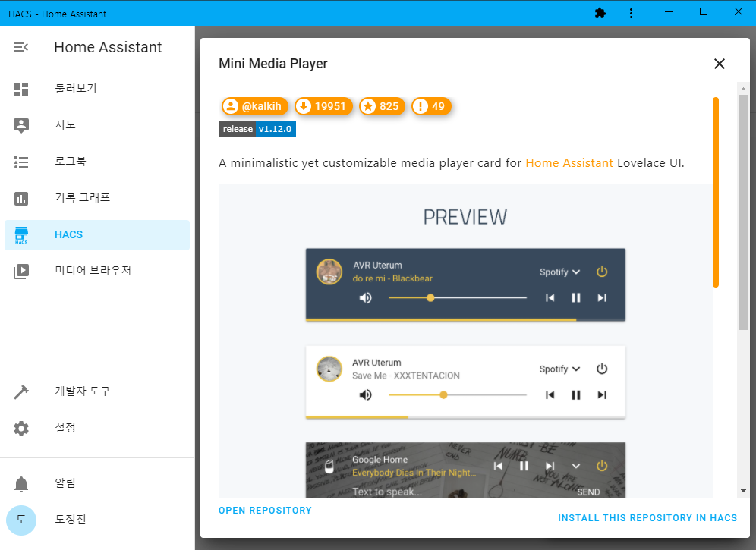756x550 pixels.
Task: Previous track on Google Home card
Action: [498, 466]
